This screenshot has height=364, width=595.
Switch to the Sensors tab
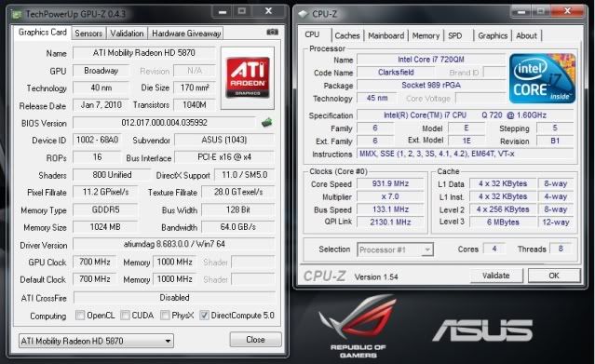[x=88, y=34]
